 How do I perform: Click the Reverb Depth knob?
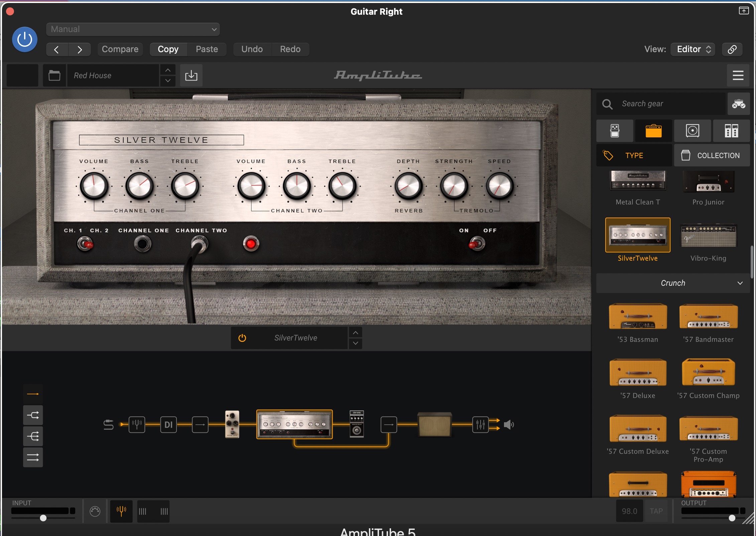[x=408, y=186]
